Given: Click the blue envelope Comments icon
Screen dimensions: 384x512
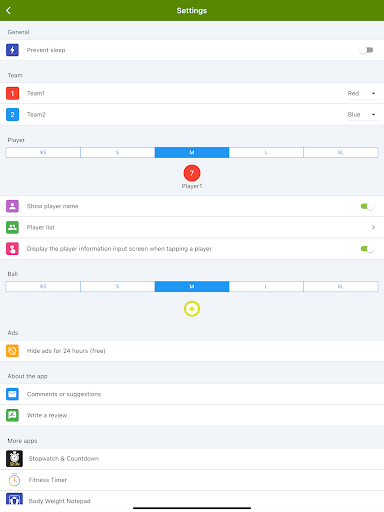Looking at the screenshot, I should (12, 394).
